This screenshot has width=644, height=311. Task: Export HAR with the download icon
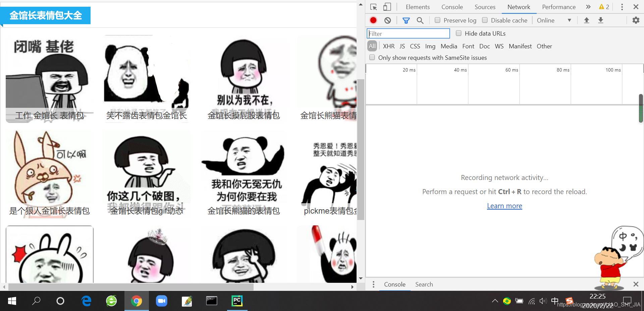click(x=600, y=20)
